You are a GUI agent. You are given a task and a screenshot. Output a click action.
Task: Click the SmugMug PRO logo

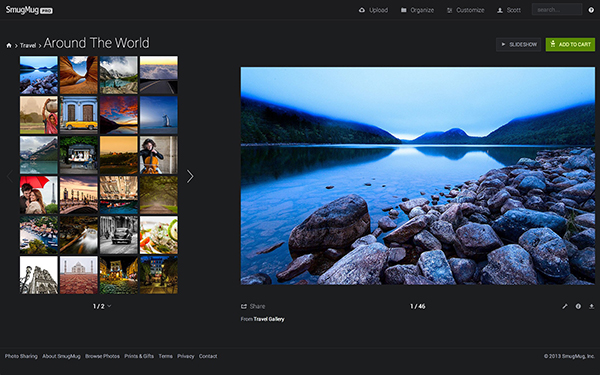(29, 10)
